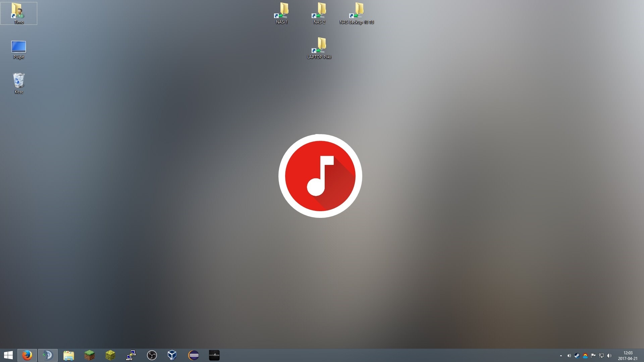Launch Eclipse IDE from the taskbar
644x362 pixels.
[194, 355]
